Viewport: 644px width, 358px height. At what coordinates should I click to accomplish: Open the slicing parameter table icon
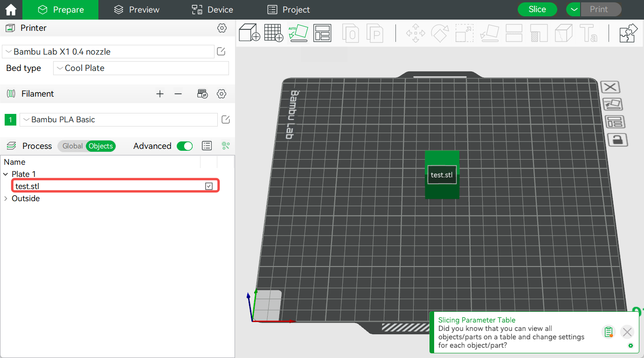pos(609,332)
